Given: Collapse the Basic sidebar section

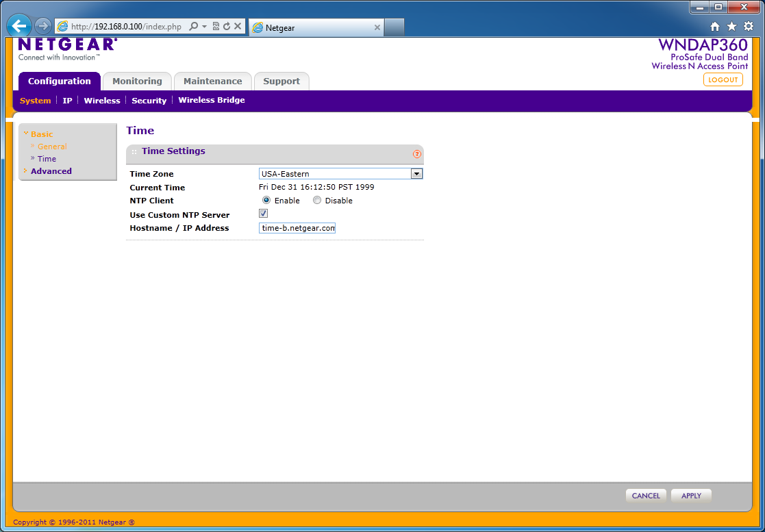Looking at the screenshot, I should pos(42,134).
